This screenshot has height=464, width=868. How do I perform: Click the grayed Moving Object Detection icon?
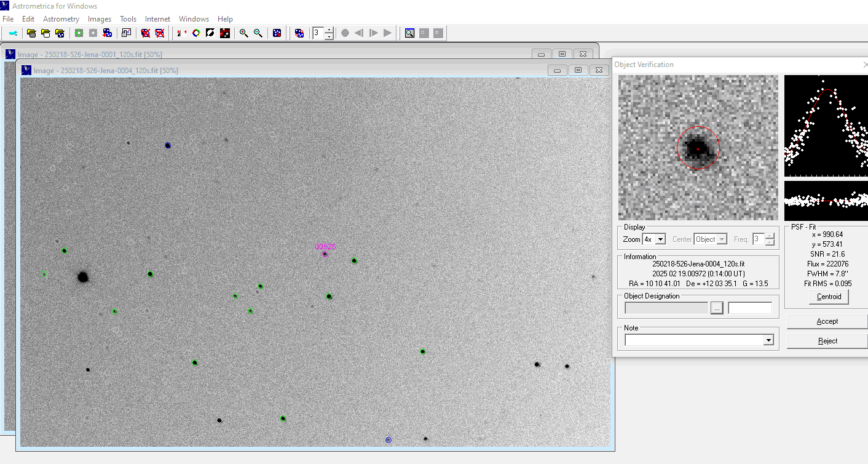[x=93, y=33]
